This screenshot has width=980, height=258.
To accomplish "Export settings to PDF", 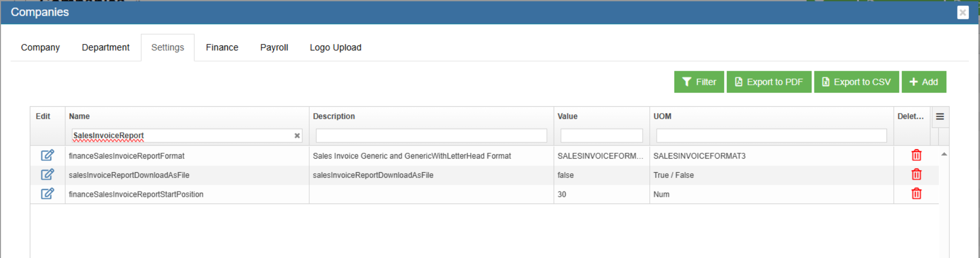I will [x=768, y=82].
